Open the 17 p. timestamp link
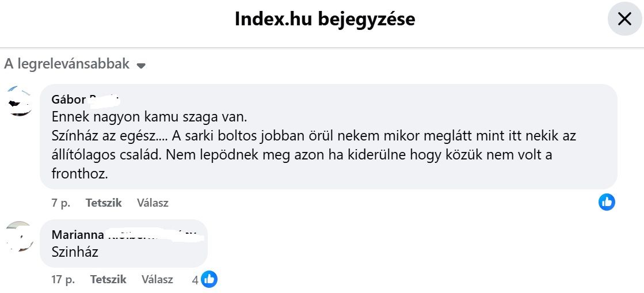 coord(63,280)
